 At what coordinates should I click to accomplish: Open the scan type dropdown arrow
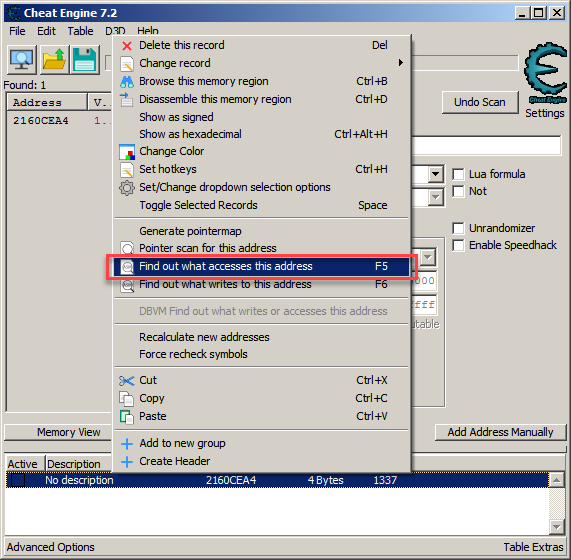click(x=436, y=174)
